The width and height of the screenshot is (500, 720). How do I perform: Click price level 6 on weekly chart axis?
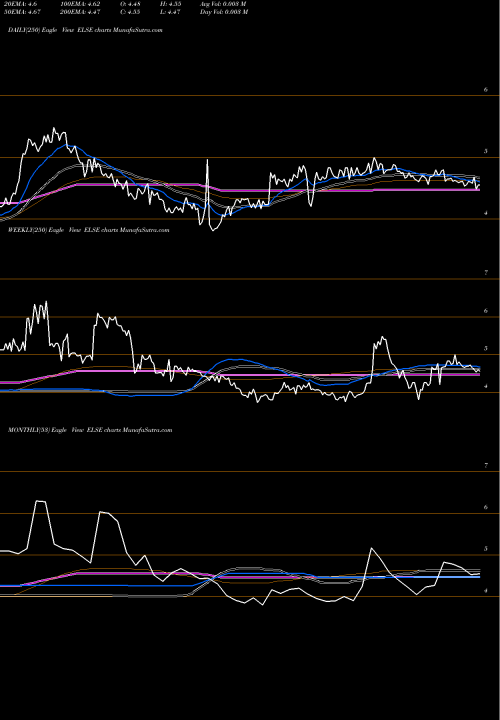click(x=486, y=311)
